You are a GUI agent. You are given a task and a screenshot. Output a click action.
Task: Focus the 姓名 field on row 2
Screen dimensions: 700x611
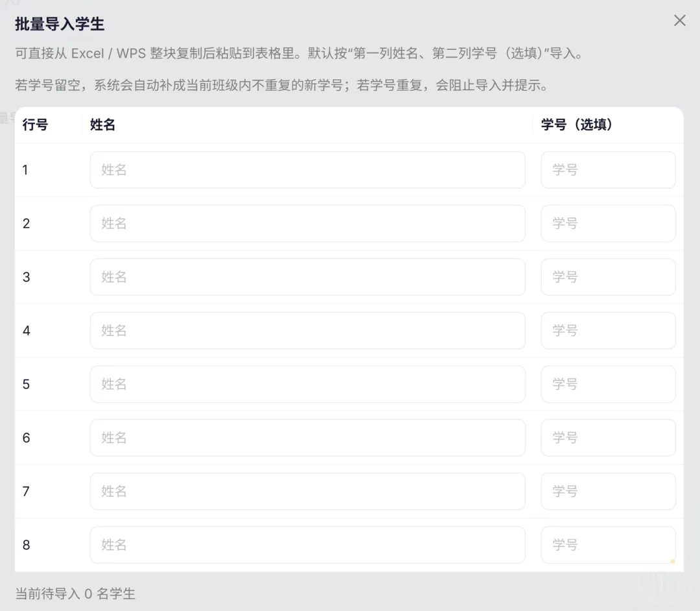coord(308,223)
